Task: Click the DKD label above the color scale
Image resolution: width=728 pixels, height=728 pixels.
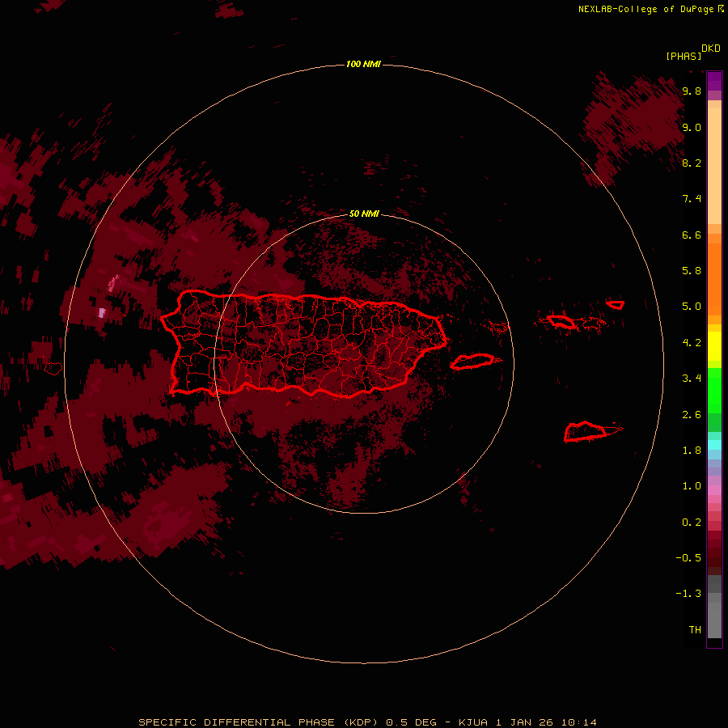Action: pos(711,48)
